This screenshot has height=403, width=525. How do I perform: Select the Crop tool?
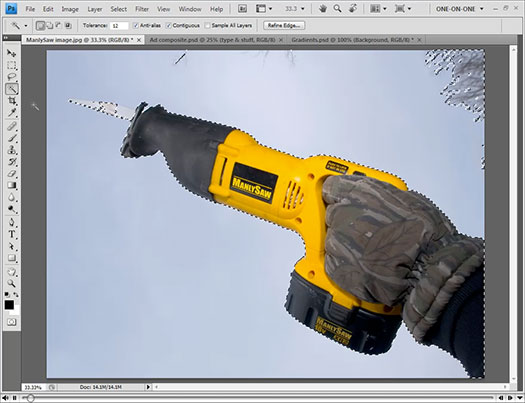(11, 100)
